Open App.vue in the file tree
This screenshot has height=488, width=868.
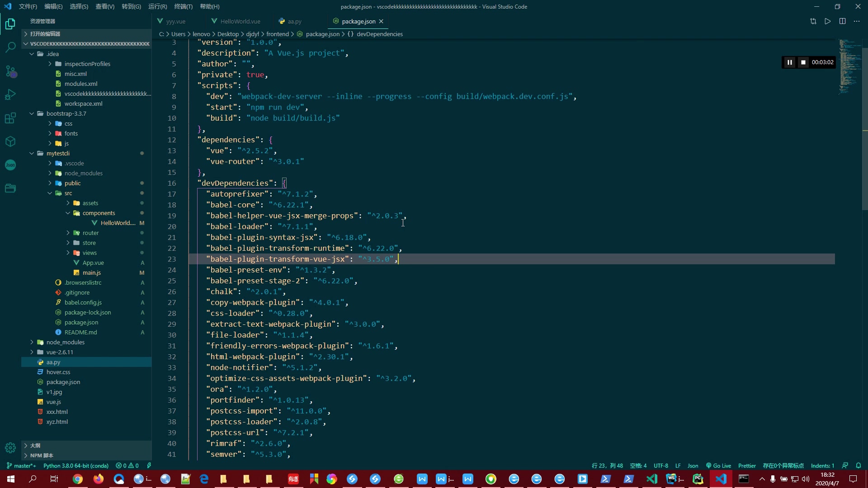coord(93,263)
